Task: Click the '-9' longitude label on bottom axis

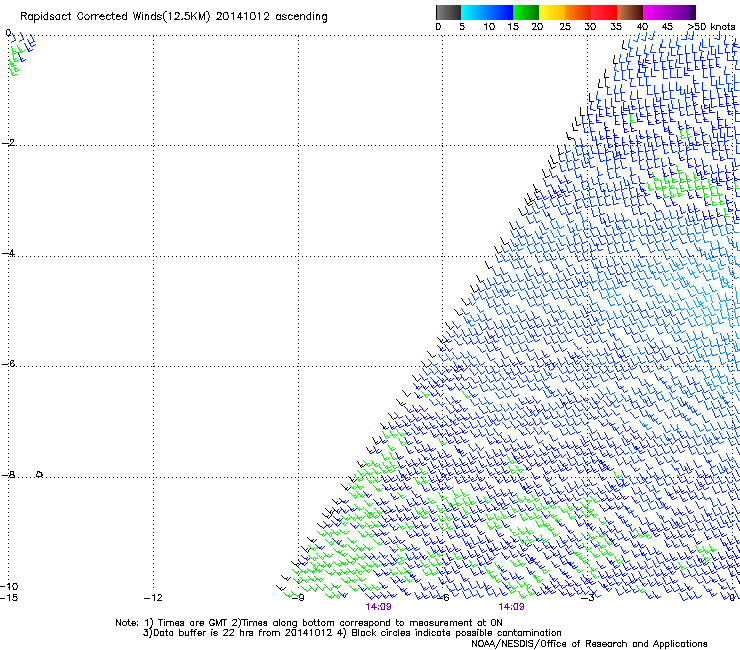Action: pos(298,598)
